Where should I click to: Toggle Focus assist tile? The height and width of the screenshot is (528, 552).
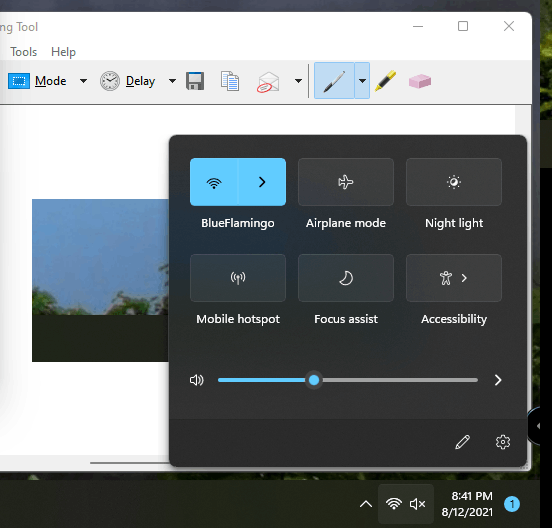coord(346,278)
